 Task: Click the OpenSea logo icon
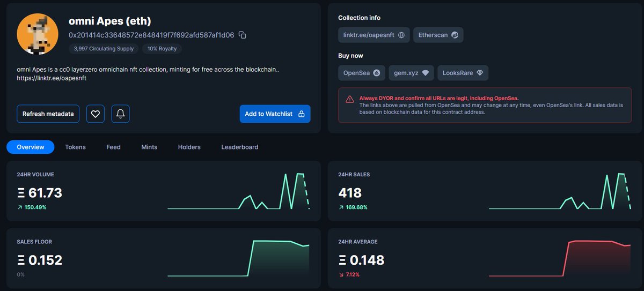pyautogui.click(x=376, y=73)
